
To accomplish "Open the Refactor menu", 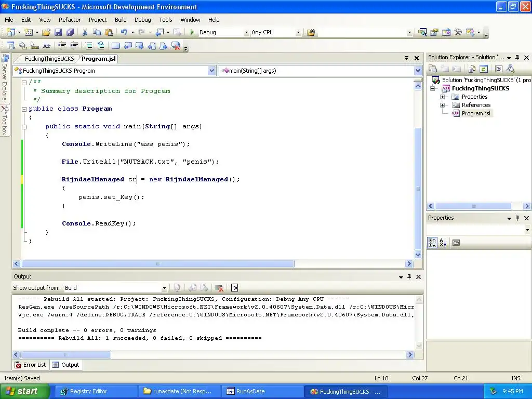I will [x=70, y=20].
